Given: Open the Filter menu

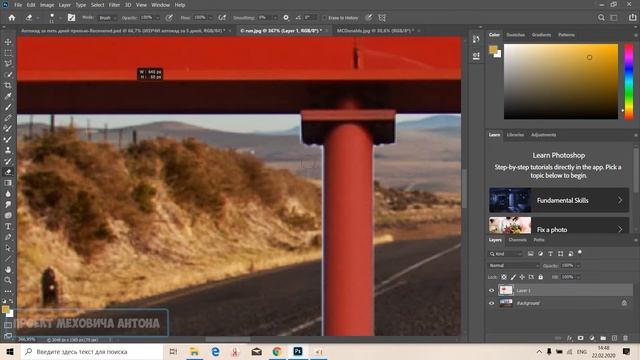Looking at the screenshot, I should point(114,5).
